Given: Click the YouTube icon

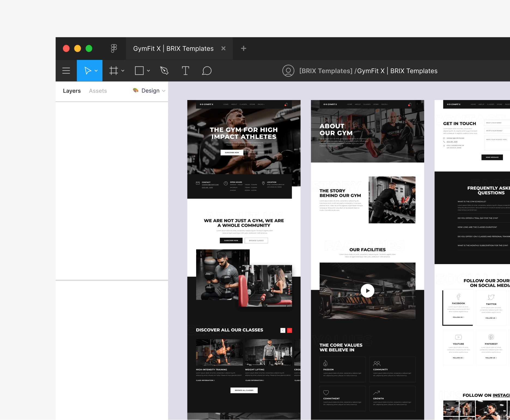Looking at the screenshot, I should point(459,337).
